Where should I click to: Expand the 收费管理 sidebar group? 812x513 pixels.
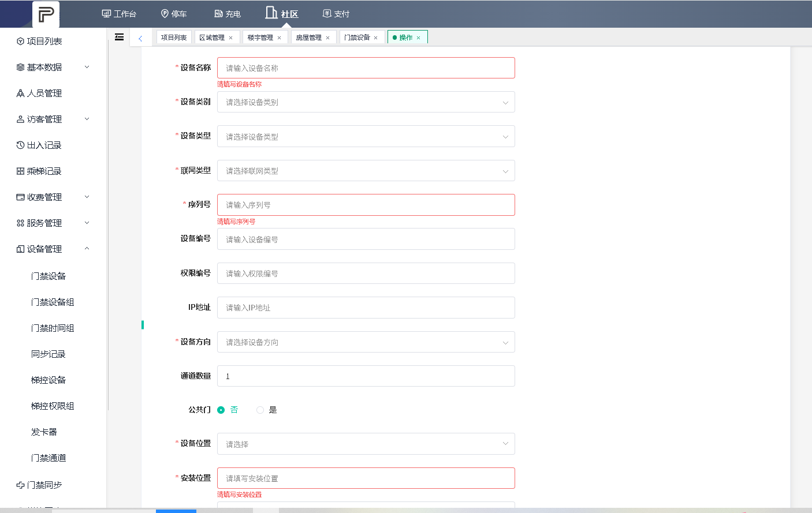pos(53,197)
